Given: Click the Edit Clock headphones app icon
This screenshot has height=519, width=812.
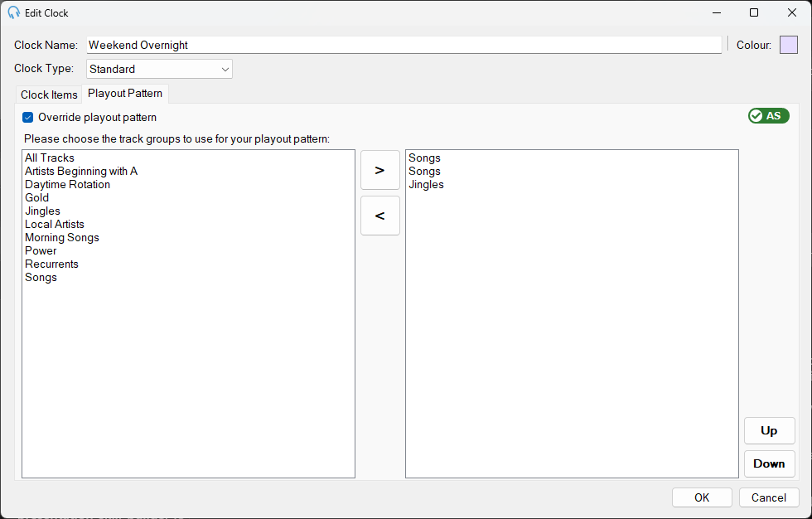Looking at the screenshot, I should point(13,12).
